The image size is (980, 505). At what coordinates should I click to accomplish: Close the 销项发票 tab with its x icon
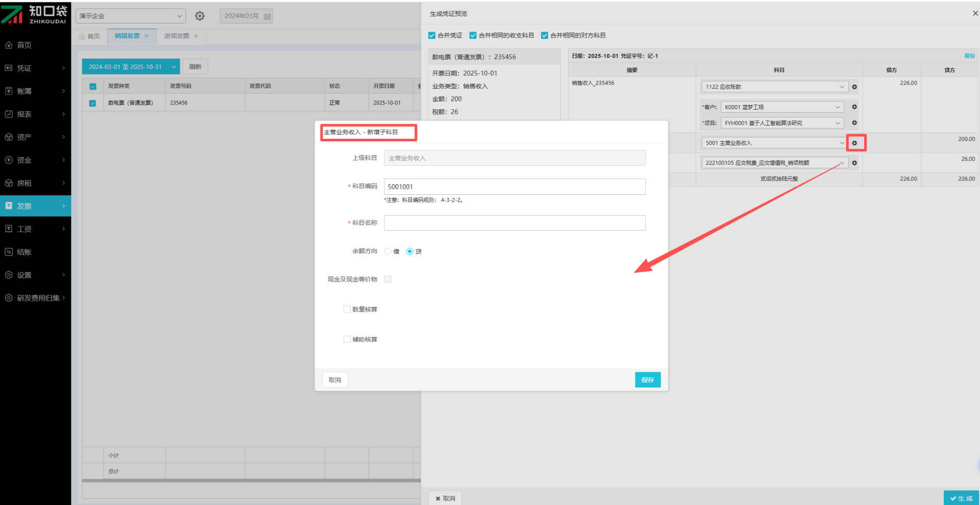(146, 36)
